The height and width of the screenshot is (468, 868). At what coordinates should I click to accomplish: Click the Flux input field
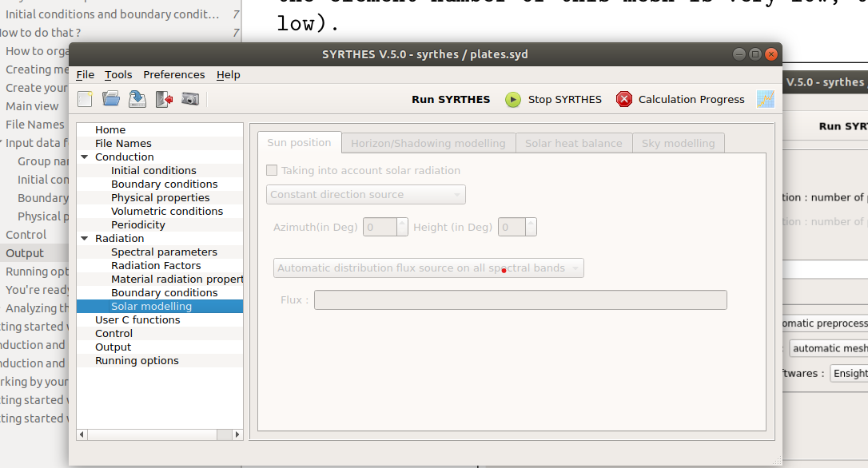click(520, 299)
